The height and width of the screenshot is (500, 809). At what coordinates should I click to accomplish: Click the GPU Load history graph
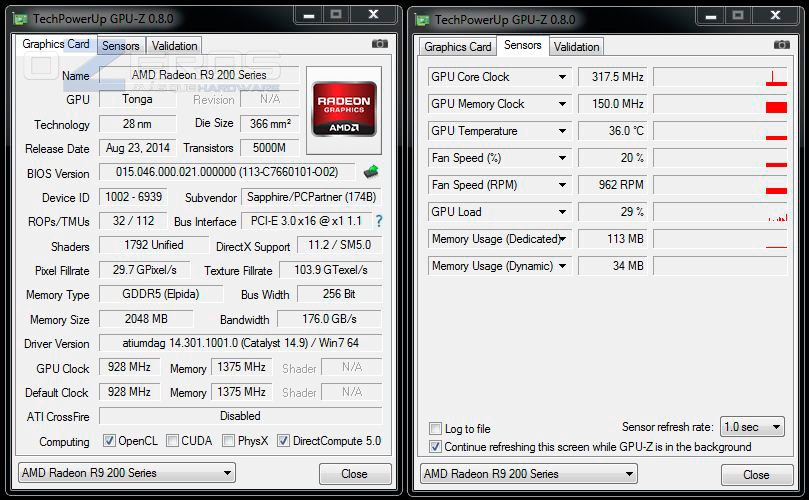point(720,212)
